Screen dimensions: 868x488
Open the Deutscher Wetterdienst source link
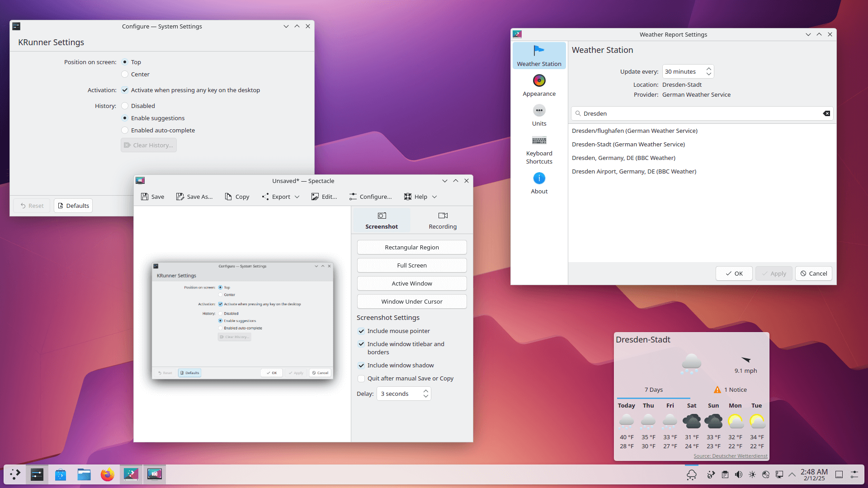(x=731, y=456)
